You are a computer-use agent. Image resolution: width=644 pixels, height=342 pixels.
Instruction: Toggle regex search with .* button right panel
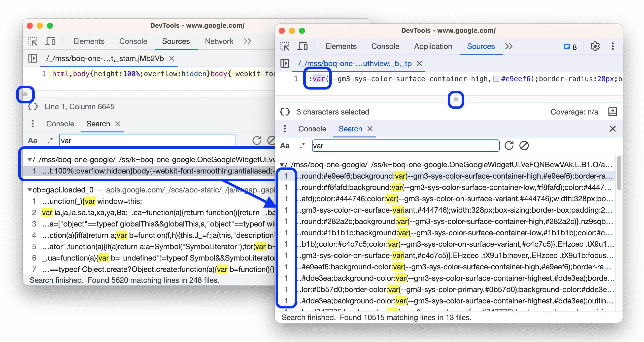coord(303,145)
